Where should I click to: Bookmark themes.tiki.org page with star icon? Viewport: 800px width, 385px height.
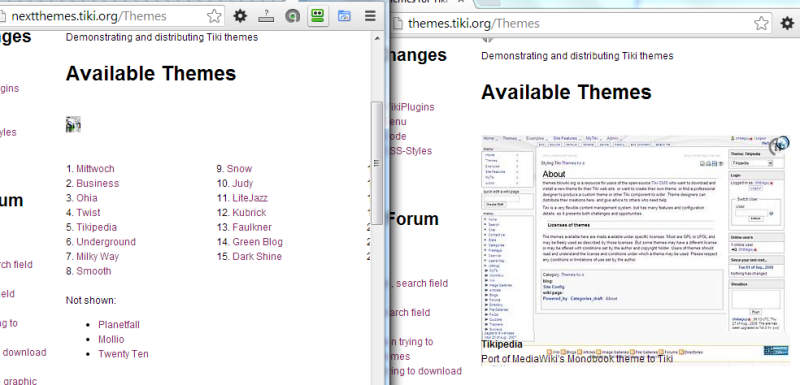point(761,23)
